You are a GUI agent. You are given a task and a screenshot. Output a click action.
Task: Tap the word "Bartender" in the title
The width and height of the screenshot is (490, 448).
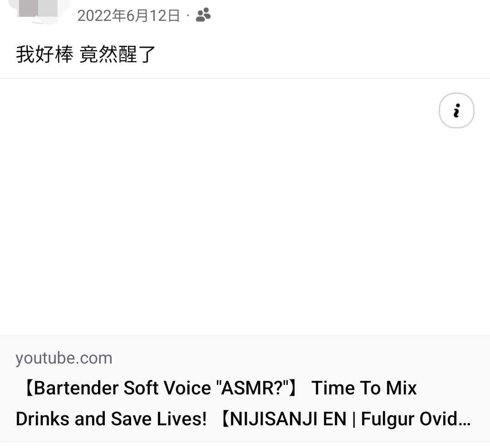(x=76, y=388)
